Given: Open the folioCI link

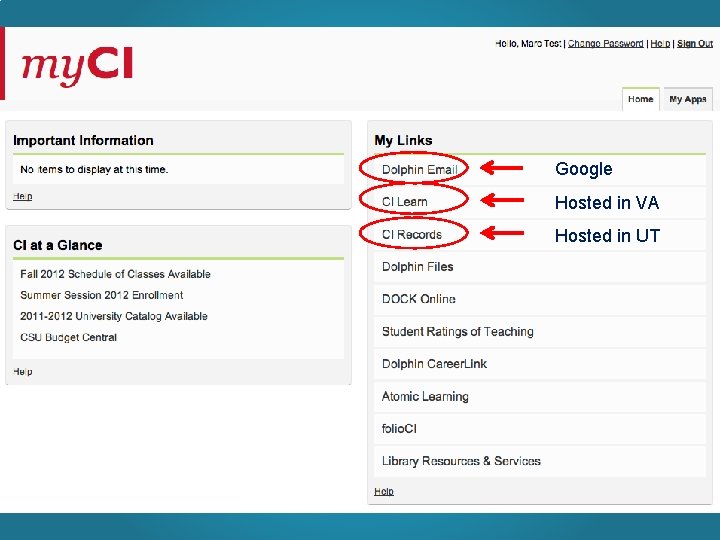Looking at the screenshot, I should point(399,428).
